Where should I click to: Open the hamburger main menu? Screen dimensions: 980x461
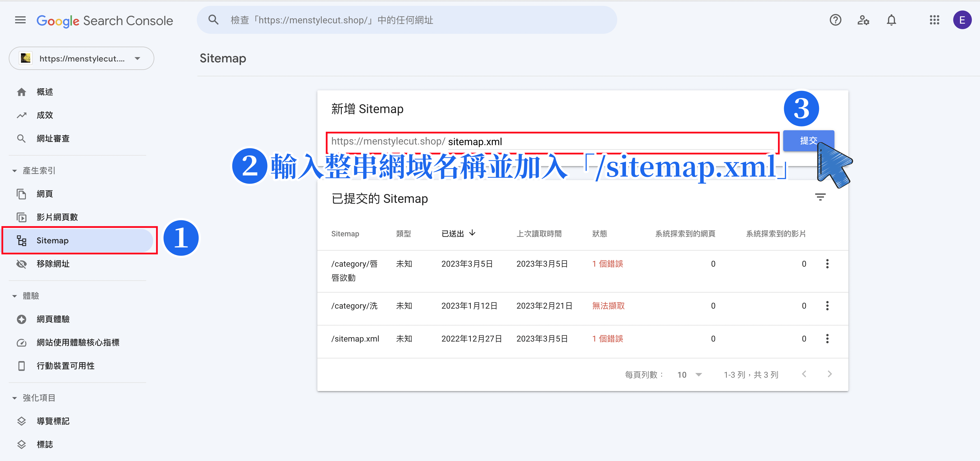click(x=20, y=20)
